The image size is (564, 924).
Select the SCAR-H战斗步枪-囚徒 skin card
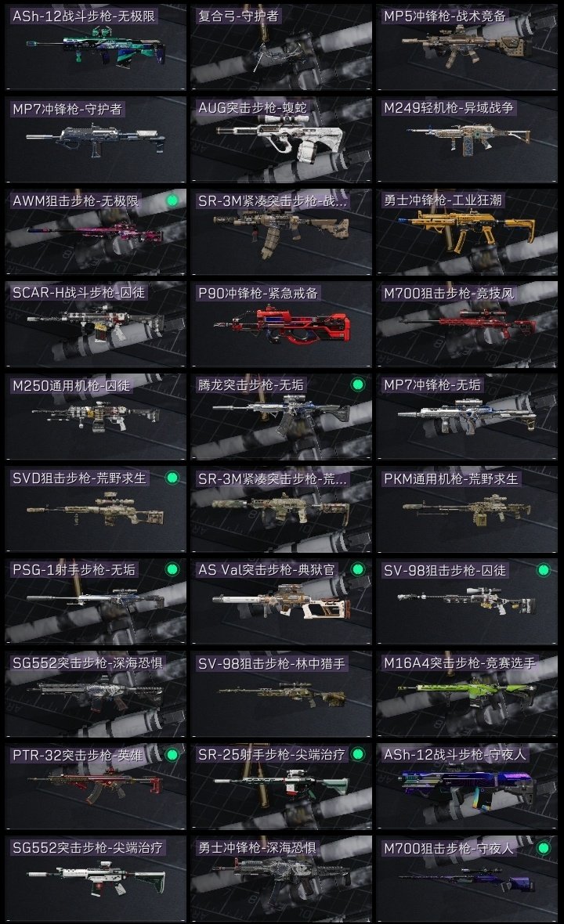96,324
